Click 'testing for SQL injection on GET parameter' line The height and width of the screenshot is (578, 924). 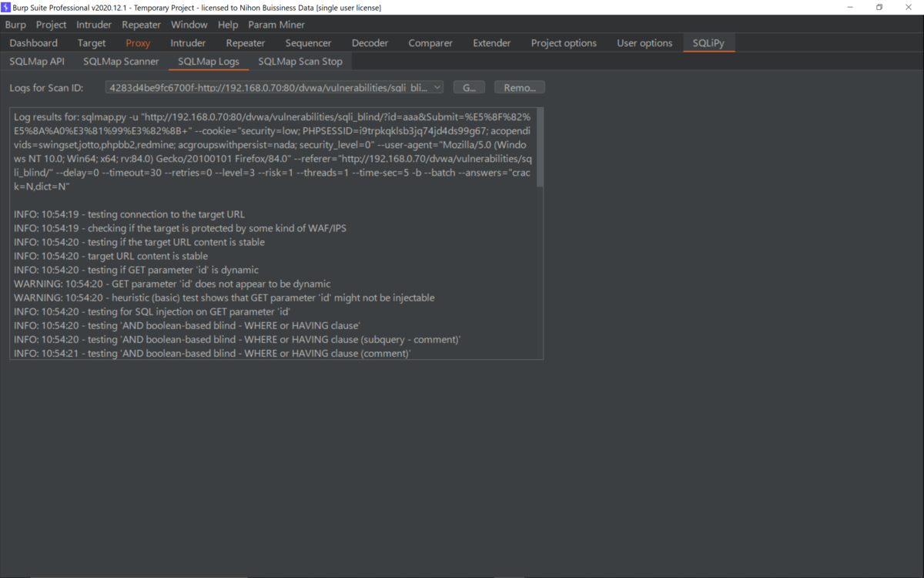(x=152, y=311)
